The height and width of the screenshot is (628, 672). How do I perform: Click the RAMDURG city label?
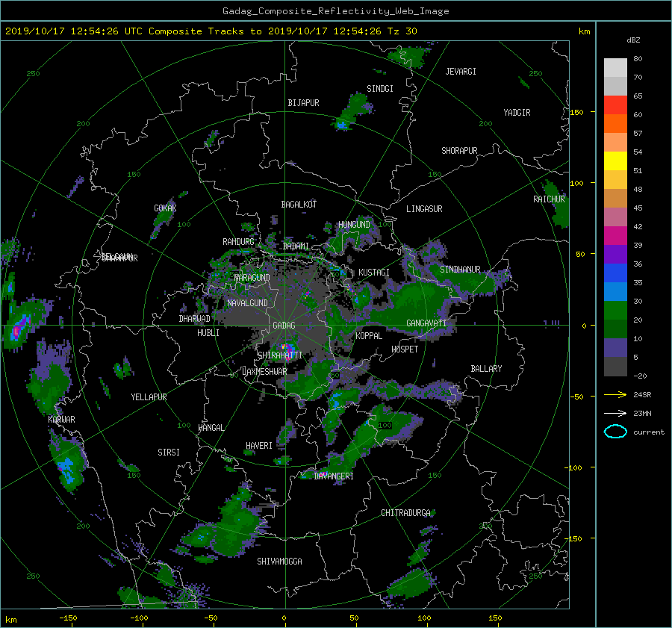pyautogui.click(x=238, y=242)
